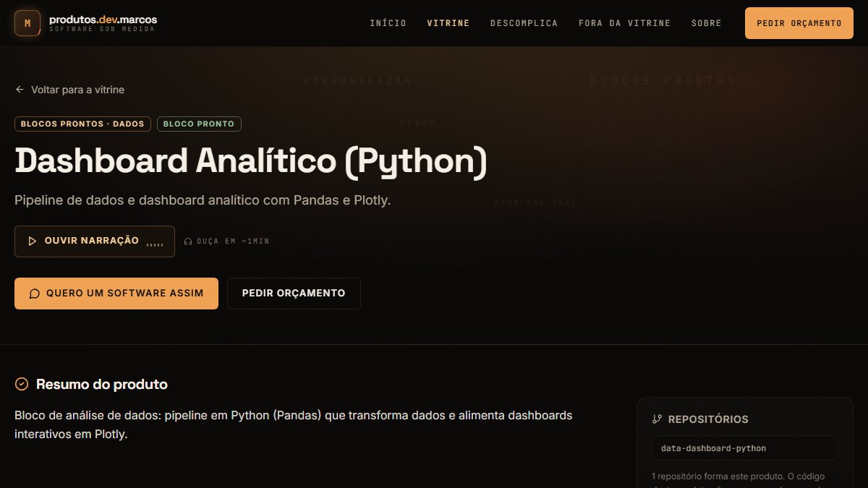The height and width of the screenshot is (488, 868).
Task: Go to Início in navigation
Action: coord(388,23)
